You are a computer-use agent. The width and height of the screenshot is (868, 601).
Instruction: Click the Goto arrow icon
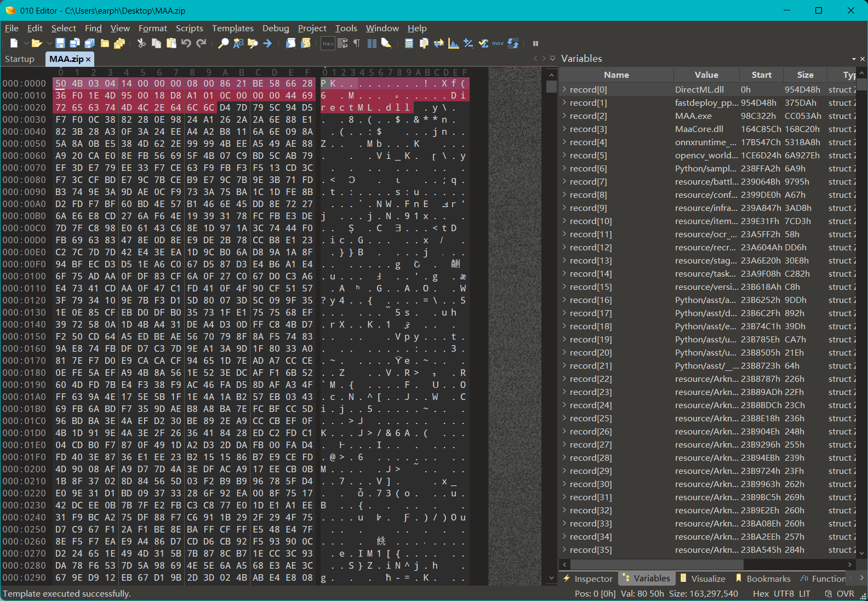[267, 43]
